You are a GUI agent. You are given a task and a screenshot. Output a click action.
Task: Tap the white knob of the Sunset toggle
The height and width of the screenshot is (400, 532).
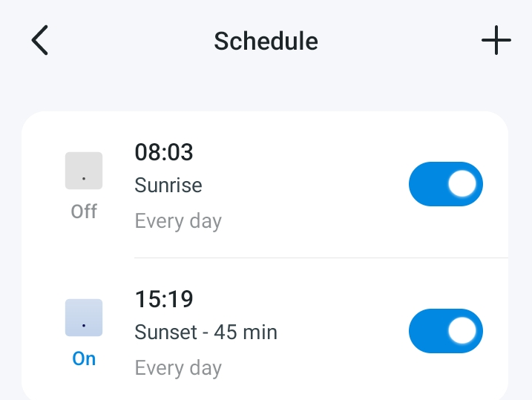(463, 331)
